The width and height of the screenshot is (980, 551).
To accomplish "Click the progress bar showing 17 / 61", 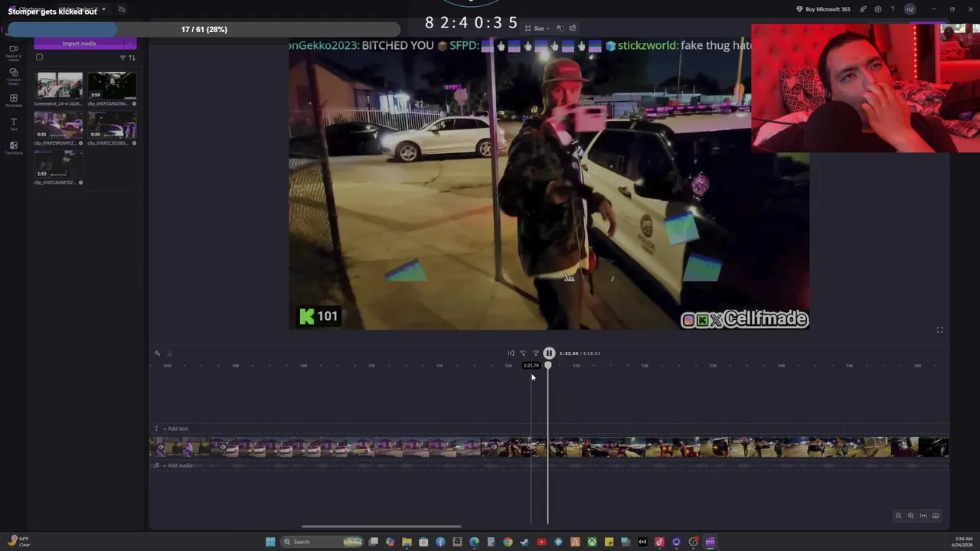I will (204, 29).
